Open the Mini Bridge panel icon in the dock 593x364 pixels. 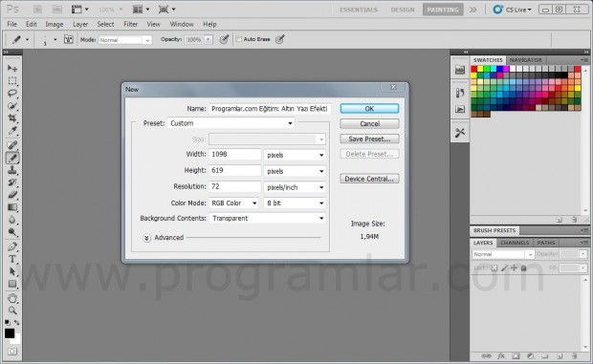460,70
